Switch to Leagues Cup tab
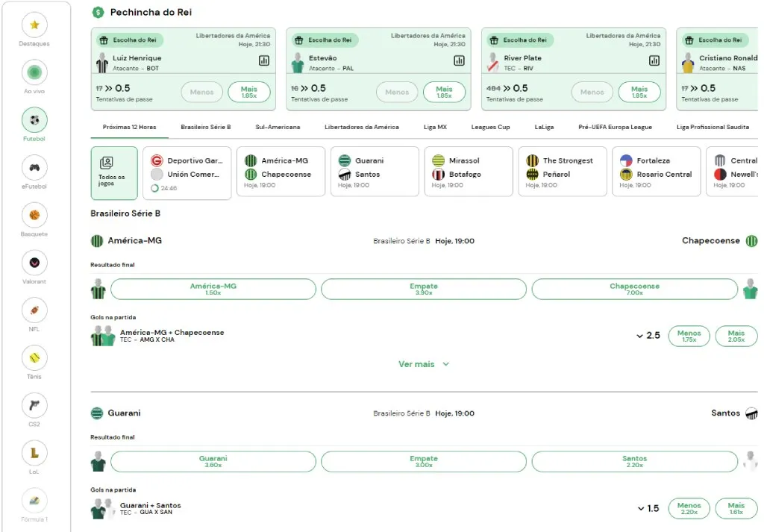The height and width of the screenshot is (532, 764). [490, 127]
